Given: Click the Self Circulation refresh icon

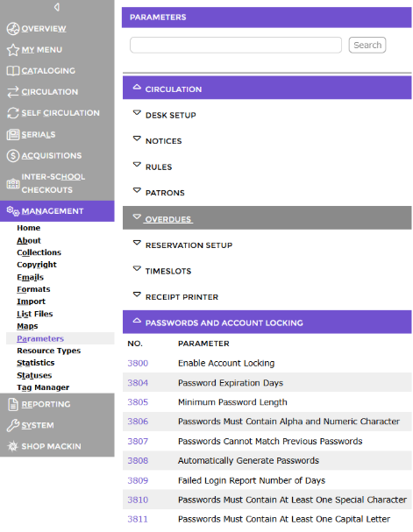Looking at the screenshot, I should 13,113.
